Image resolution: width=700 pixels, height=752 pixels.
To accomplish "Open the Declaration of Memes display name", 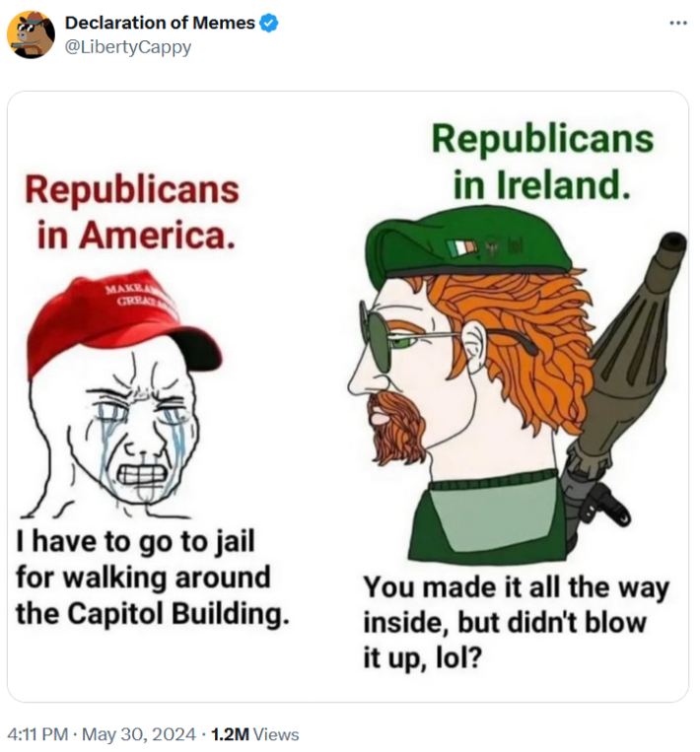I will (x=160, y=24).
